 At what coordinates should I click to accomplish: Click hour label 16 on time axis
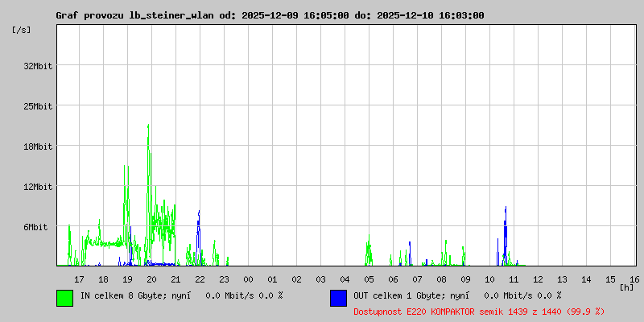tap(634, 279)
